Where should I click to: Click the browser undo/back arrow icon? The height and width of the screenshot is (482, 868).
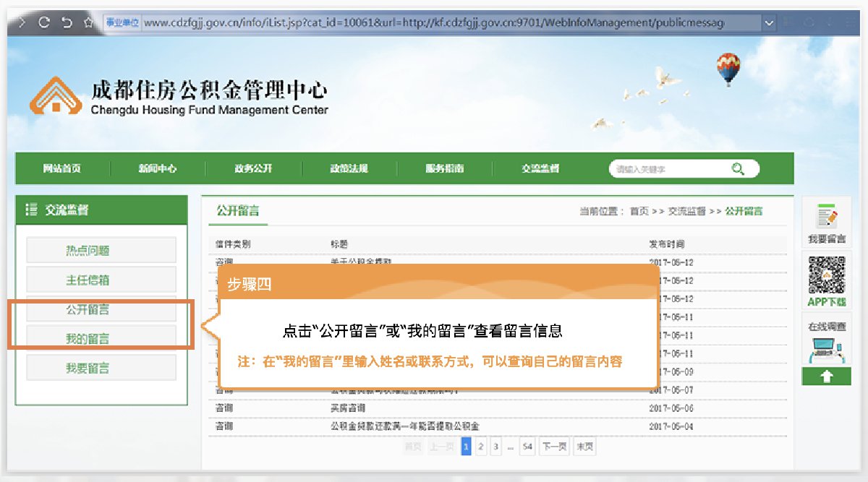coord(67,23)
